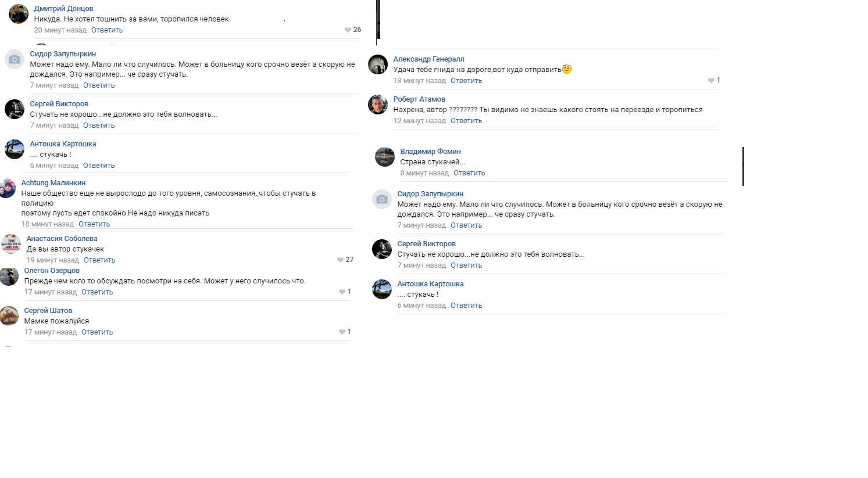The width and height of the screenshot is (868, 478).
Task: Open the profile name link Achtung Малинкин
Action: [53, 183]
